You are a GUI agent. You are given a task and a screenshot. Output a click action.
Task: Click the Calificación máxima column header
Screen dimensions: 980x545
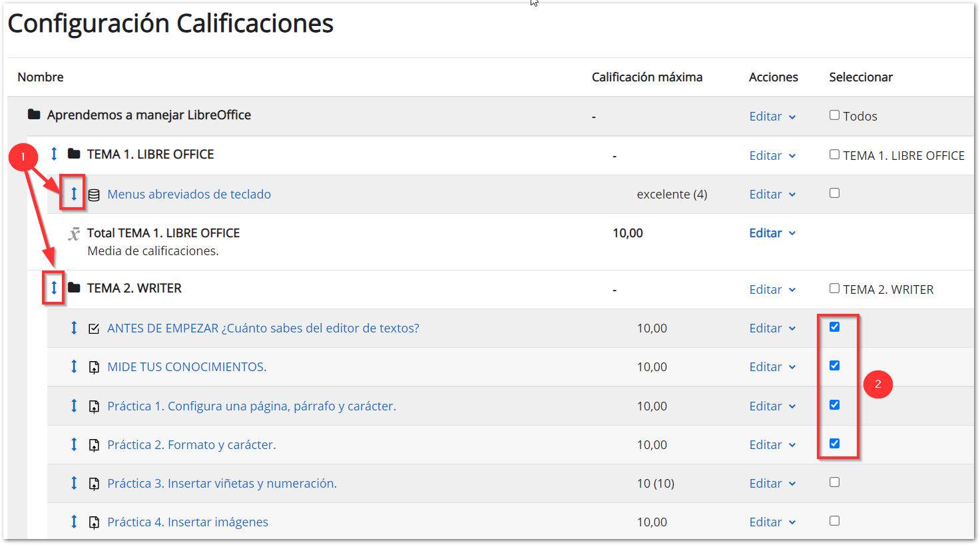tap(647, 77)
